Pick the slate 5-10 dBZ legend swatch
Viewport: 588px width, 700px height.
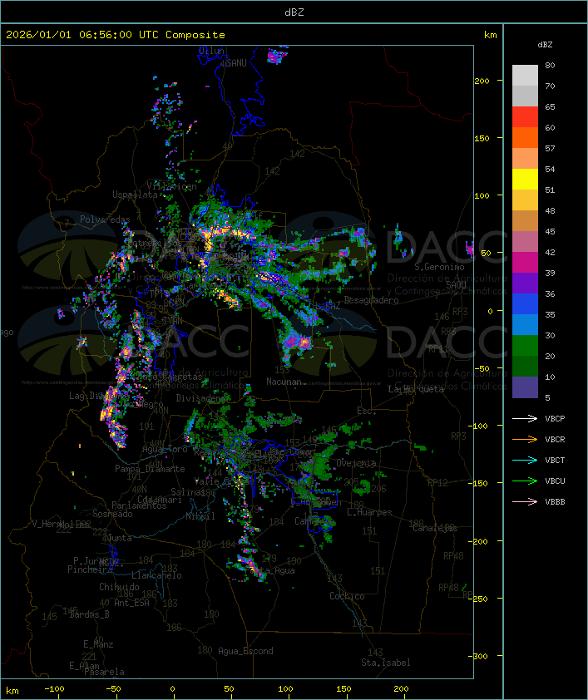coord(525,387)
